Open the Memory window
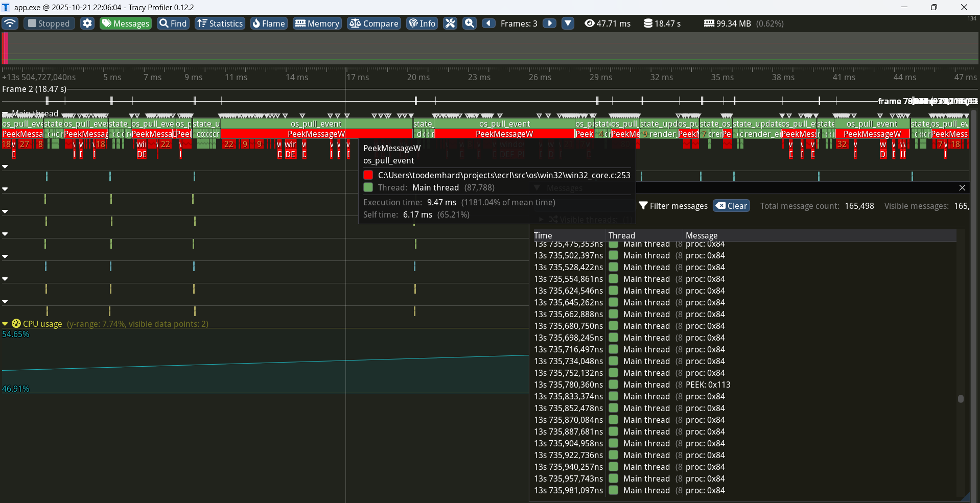 (317, 23)
